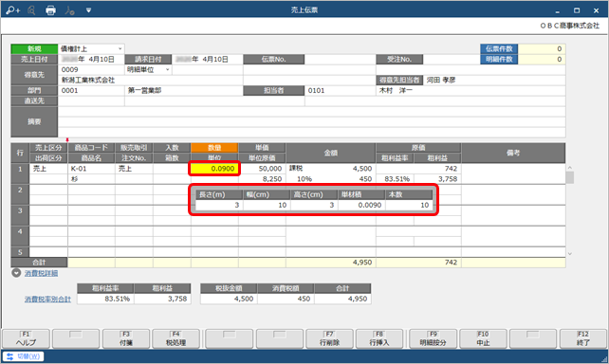
Task: Click the 単位原価 cell 8,250
Action: pyautogui.click(x=262, y=179)
